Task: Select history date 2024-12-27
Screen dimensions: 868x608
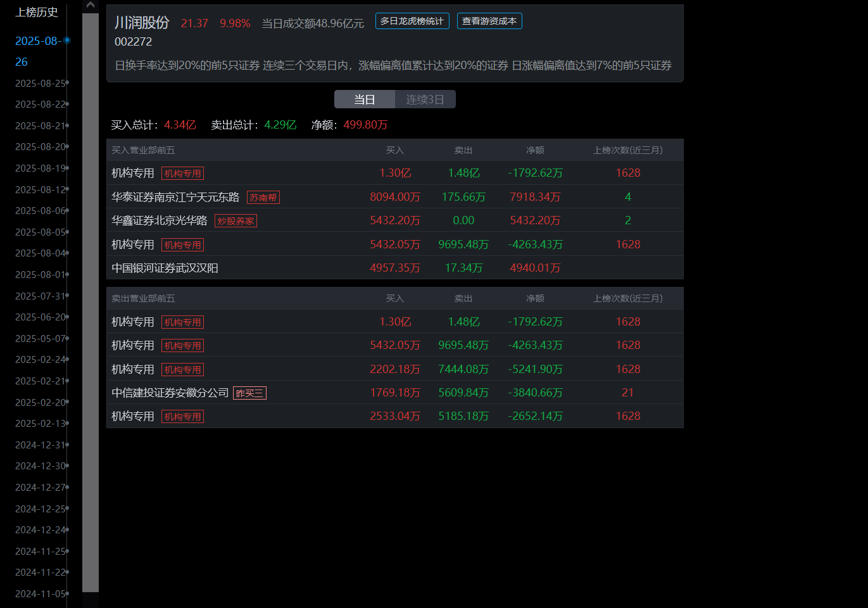Action: point(41,487)
